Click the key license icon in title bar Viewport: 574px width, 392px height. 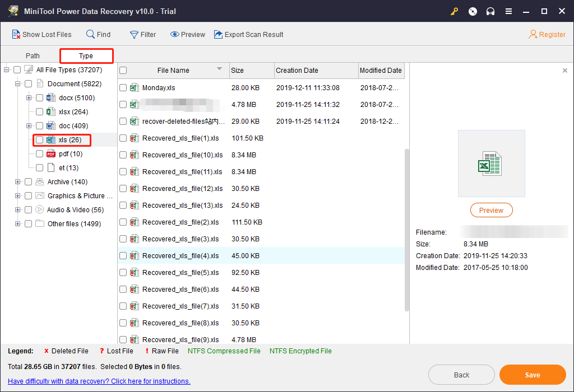454,11
